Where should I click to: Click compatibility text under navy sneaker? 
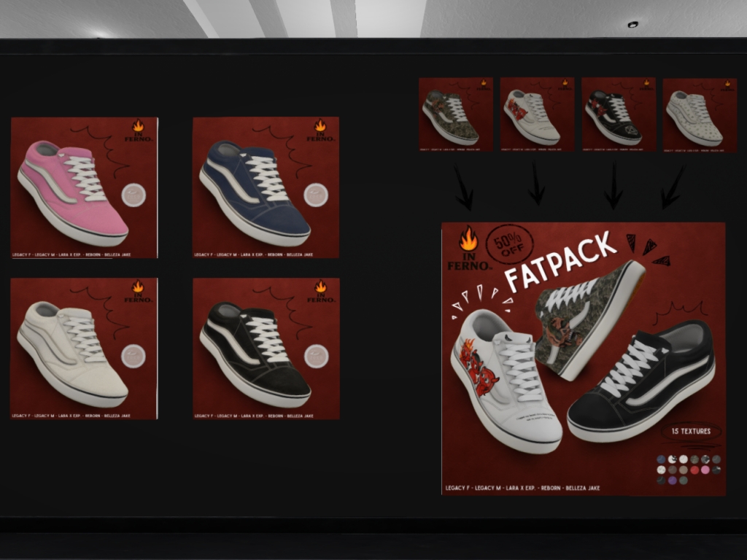(254, 254)
